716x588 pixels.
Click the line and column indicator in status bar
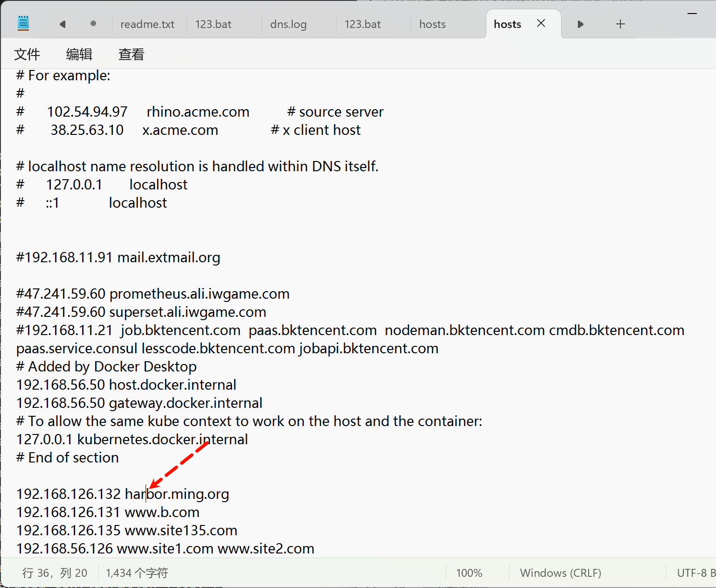pyautogui.click(x=55, y=573)
